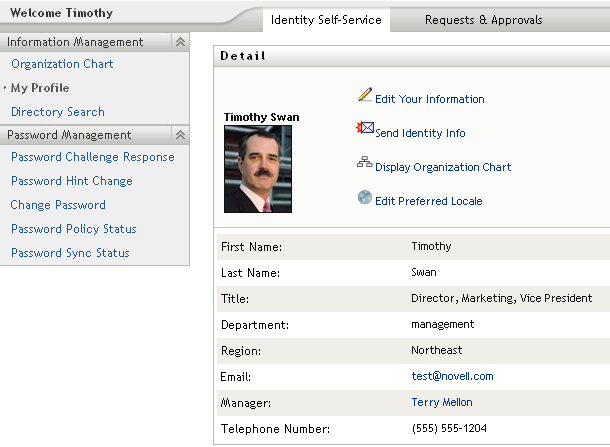
Task: Click the test@novell.com email link
Action: pos(452,377)
